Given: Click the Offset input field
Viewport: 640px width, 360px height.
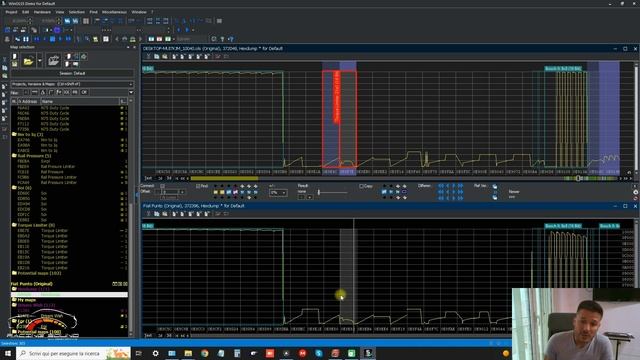Looking at the screenshot, I should click(171, 191).
